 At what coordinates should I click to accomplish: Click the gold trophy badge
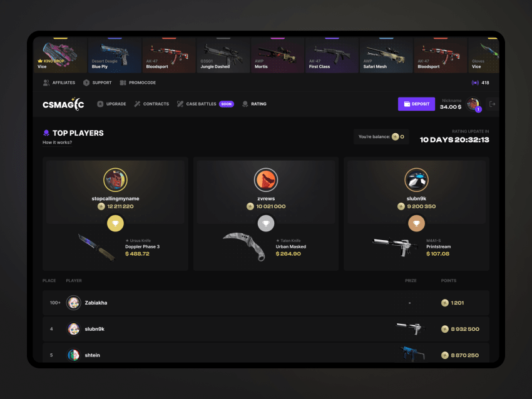(115, 223)
